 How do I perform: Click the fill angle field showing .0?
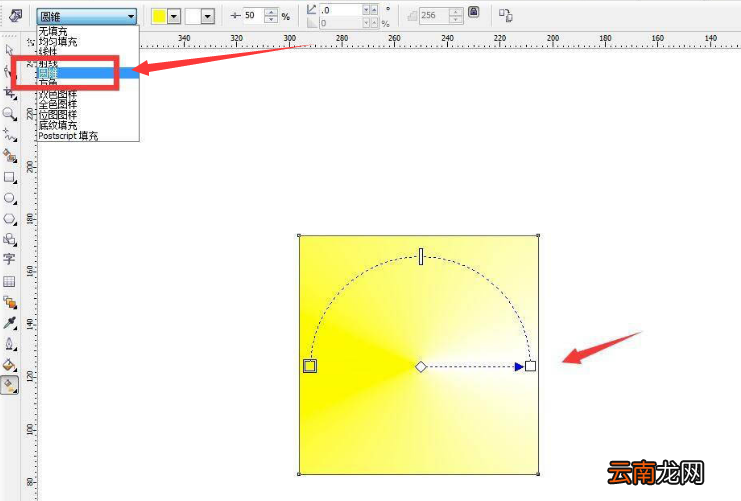[x=341, y=9]
